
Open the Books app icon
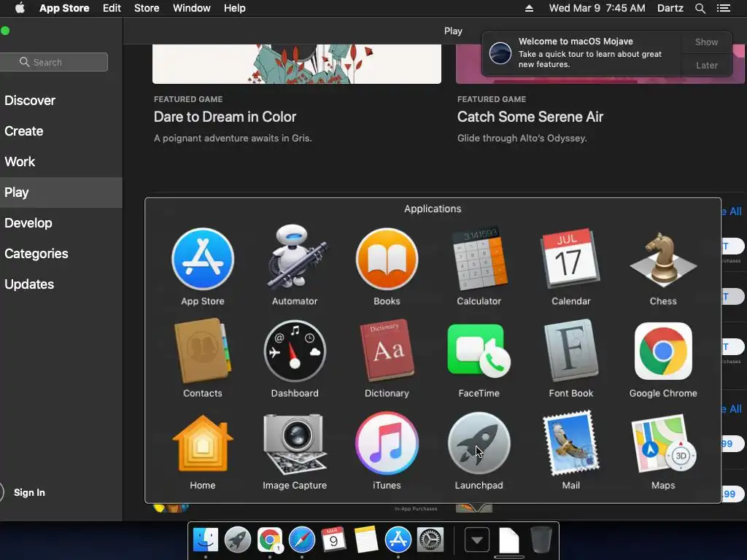(x=387, y=259)
